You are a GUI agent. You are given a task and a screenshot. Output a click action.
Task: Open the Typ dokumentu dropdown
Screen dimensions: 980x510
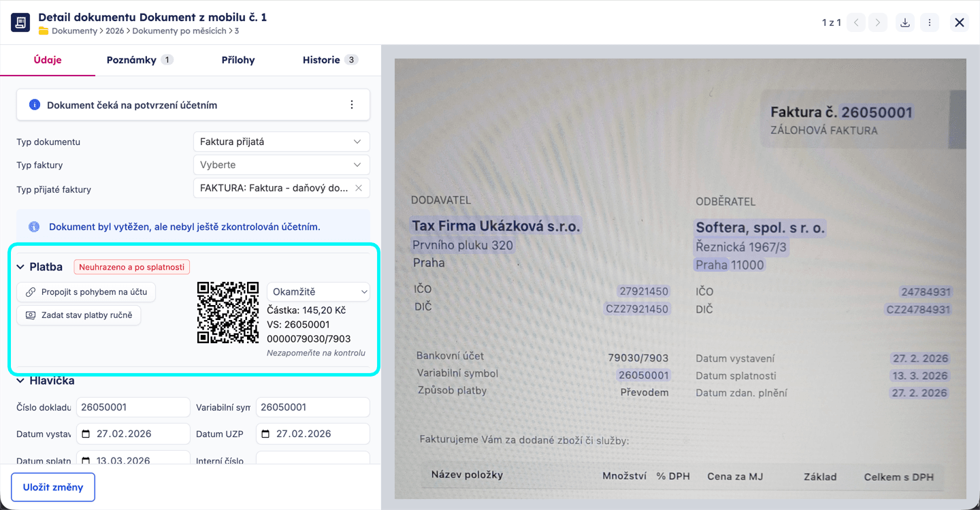[x=281, y=142]
